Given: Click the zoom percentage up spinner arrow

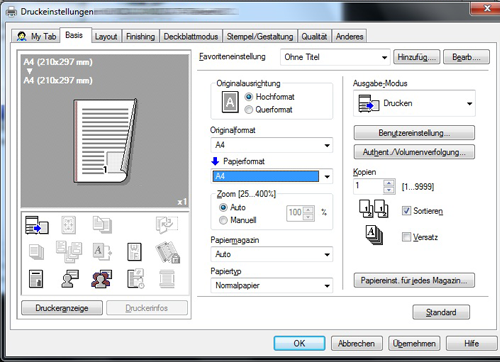Looking at the screenshot, I should click(309, 210).
